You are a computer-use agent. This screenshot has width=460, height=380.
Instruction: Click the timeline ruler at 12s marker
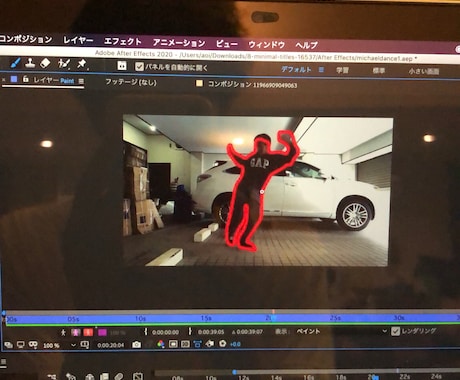coord(243,377)
